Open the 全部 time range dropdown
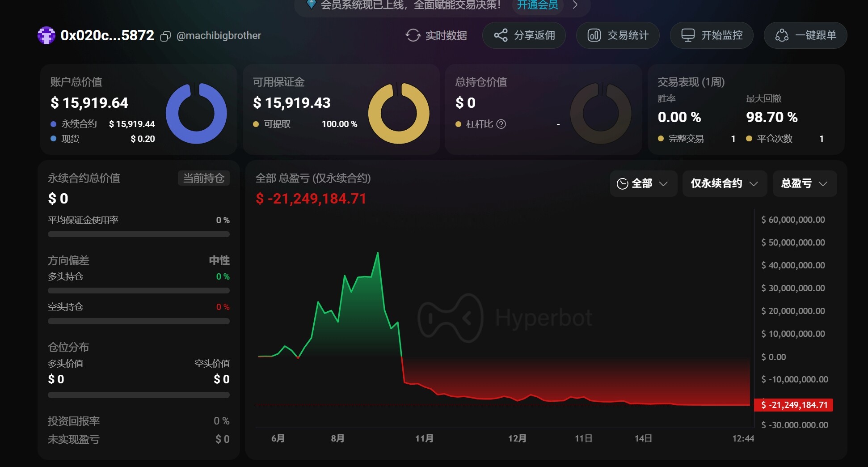Image resolution: width=868 pixels, height=467 pixels. tap(643, 183)
